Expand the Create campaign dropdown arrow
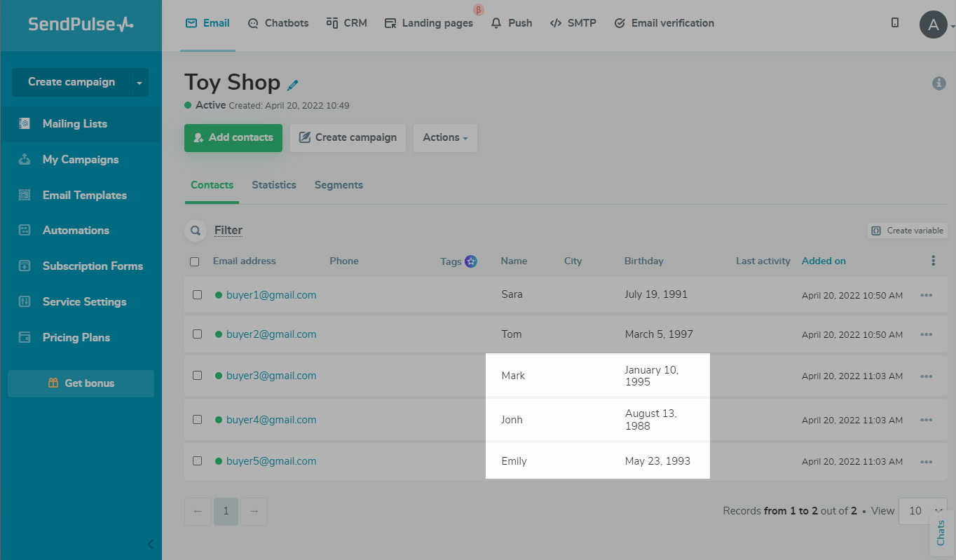 pyautogui.click(x=139, y=83)
